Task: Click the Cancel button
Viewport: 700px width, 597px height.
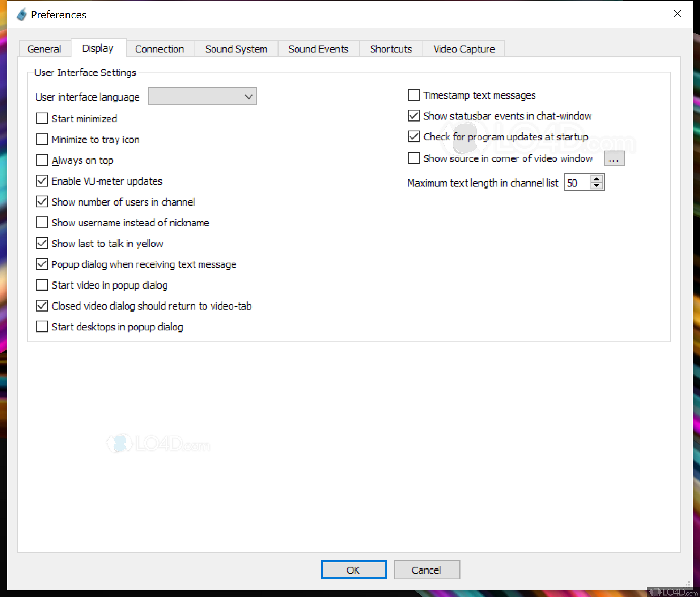Action: 427,570
